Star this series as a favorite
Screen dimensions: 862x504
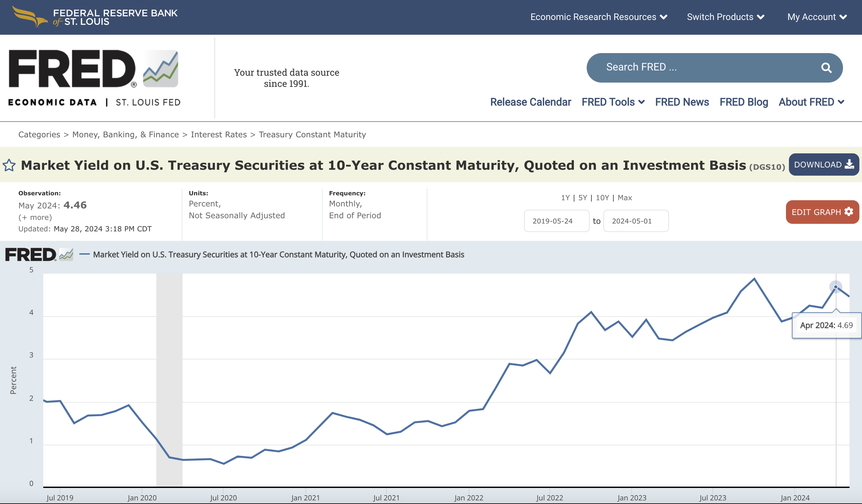pyautogui.click(x=9, y=165)
